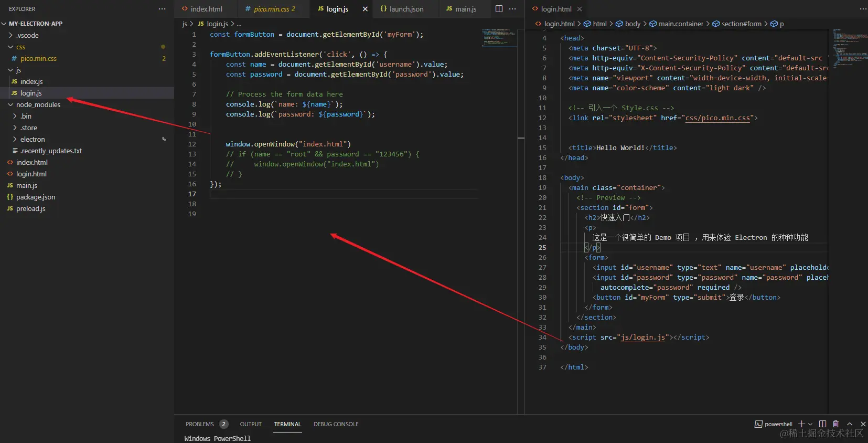Image resolution: width=868 pixels, height=443 pixels.
Task: Maximize the bottom panel size
Action: point(850,424)
